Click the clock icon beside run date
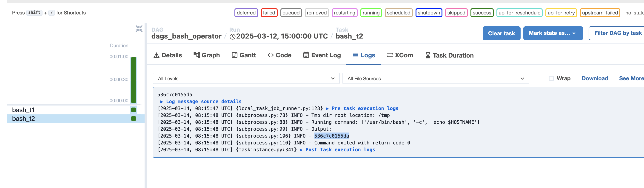The width and height of the screenshot is (644, 188). pyautogui.click(x=233, y=37)
